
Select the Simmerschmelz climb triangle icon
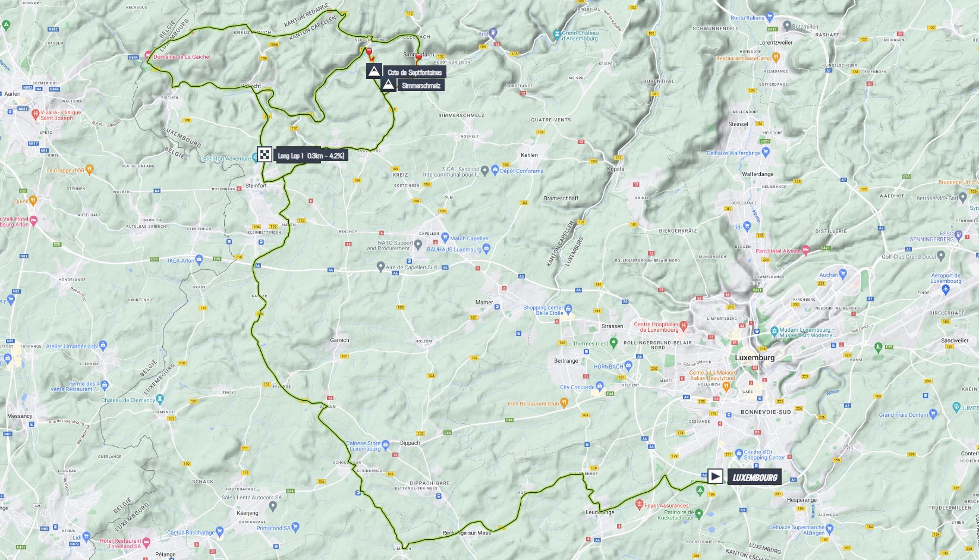click(x=388, y=85)
